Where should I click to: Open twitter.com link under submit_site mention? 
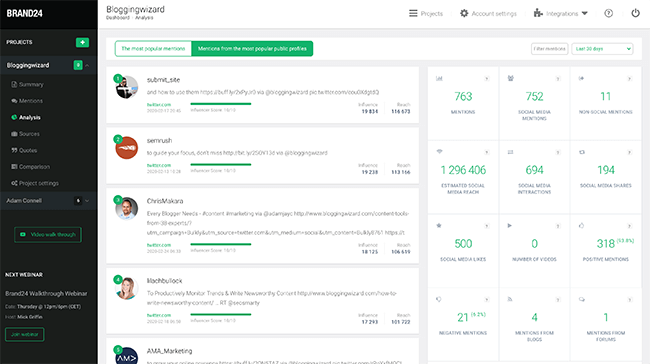click(x=159, y=105)
